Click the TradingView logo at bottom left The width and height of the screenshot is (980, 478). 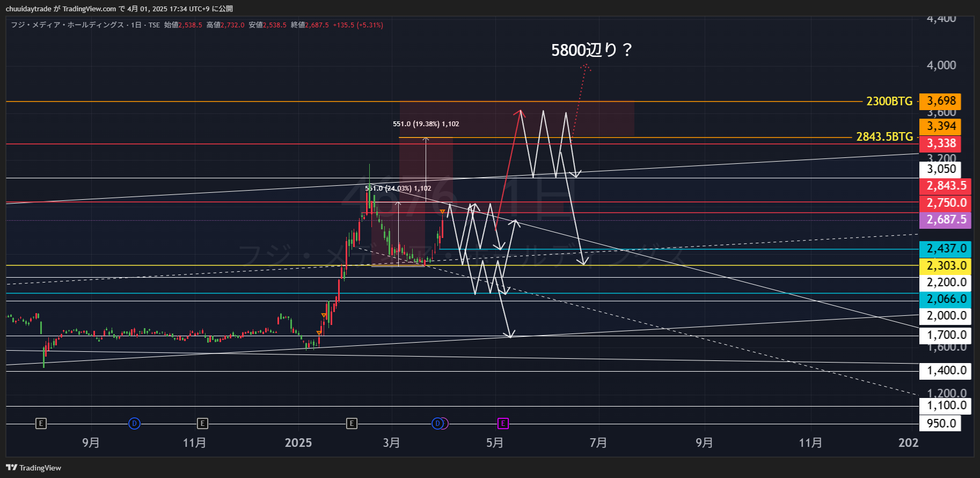point(34,468)
